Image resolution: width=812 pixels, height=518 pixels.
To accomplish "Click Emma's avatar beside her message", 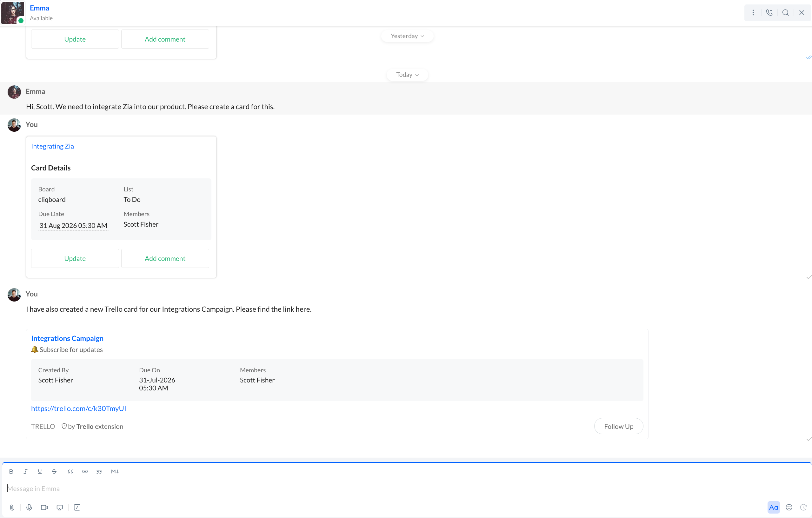I will pos(14,92).
